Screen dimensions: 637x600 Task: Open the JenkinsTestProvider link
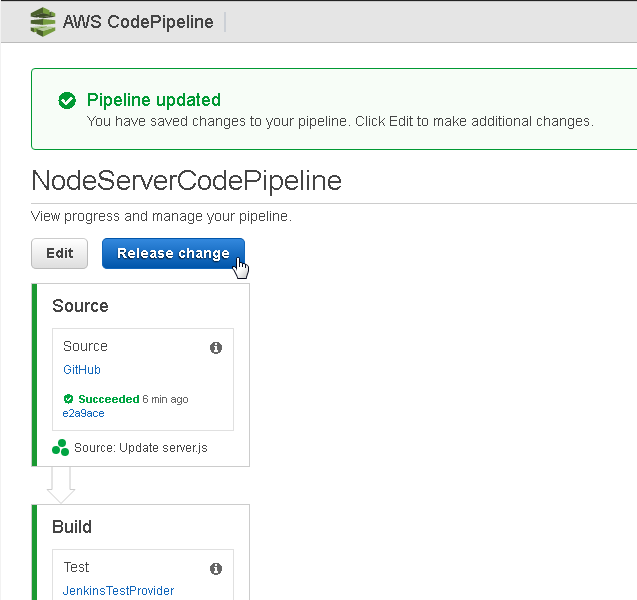118,590
